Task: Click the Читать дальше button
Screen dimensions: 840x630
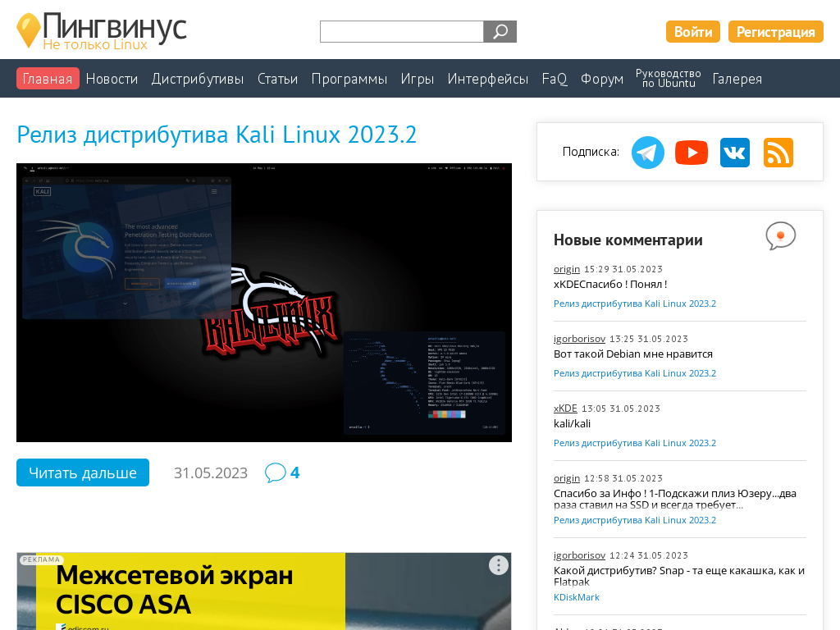Action: pyautogui.click(x=83, y=472)
